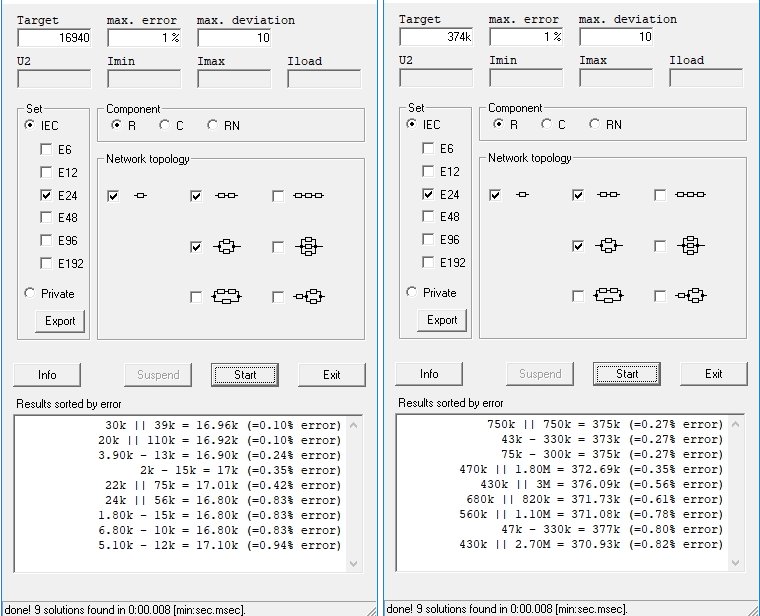Select C component radio in left window
The image size is (760, 616).
[x=164, y=125]
